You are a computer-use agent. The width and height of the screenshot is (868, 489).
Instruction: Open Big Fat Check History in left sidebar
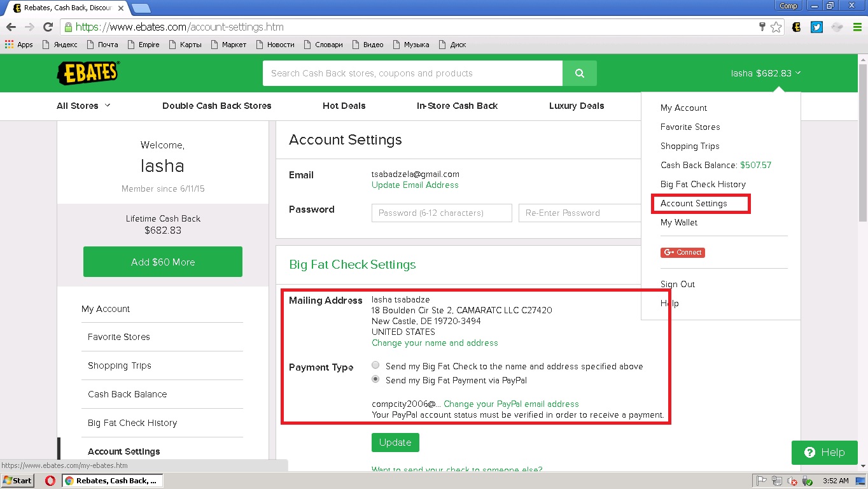pyautogui.click(x=132, y=423)
